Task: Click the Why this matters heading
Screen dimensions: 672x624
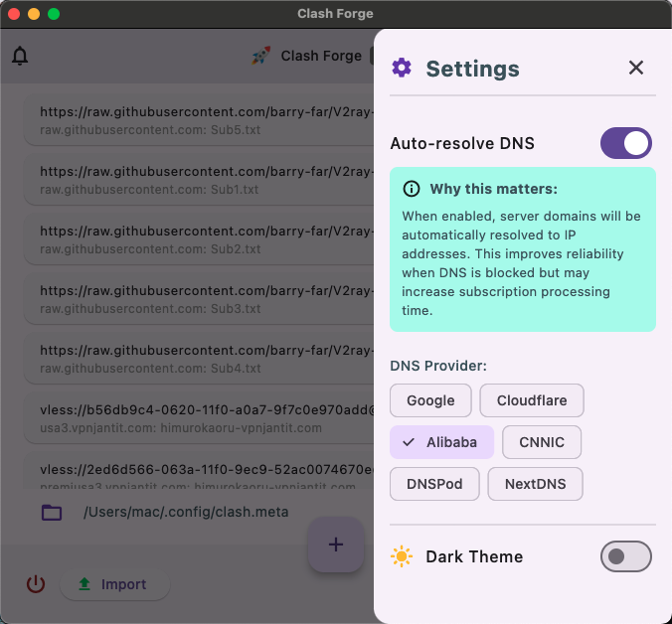Action: 494,189
